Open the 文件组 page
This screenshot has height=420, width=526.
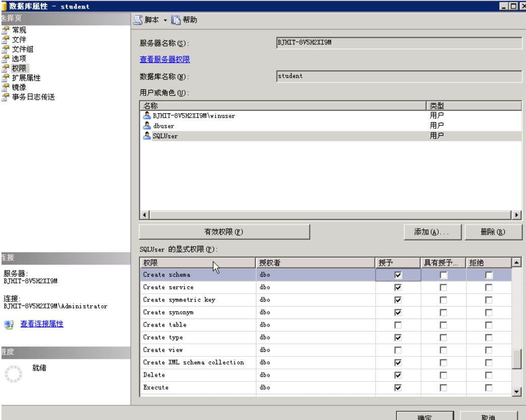point(23,49)
